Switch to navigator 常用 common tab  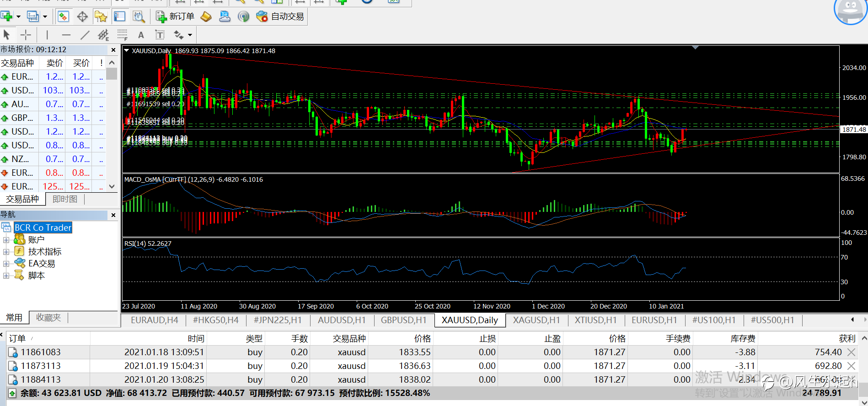[14, 317]
